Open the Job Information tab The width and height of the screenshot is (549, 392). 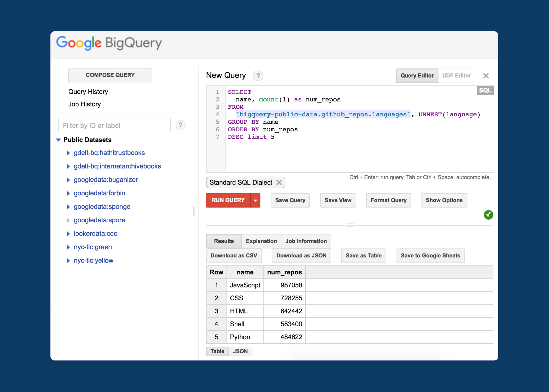click(306, 241)
